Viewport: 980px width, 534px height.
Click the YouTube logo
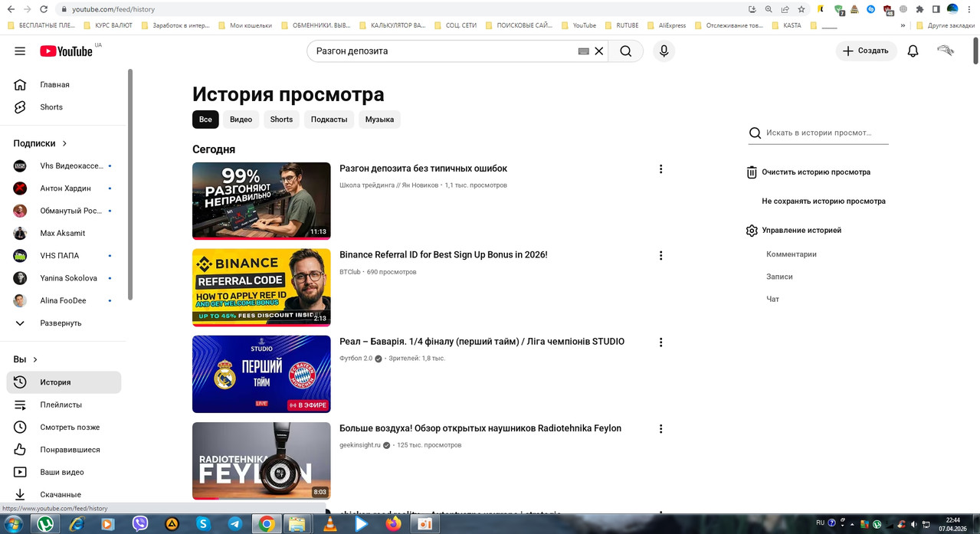pyautogui.click(x=66, y=51)
